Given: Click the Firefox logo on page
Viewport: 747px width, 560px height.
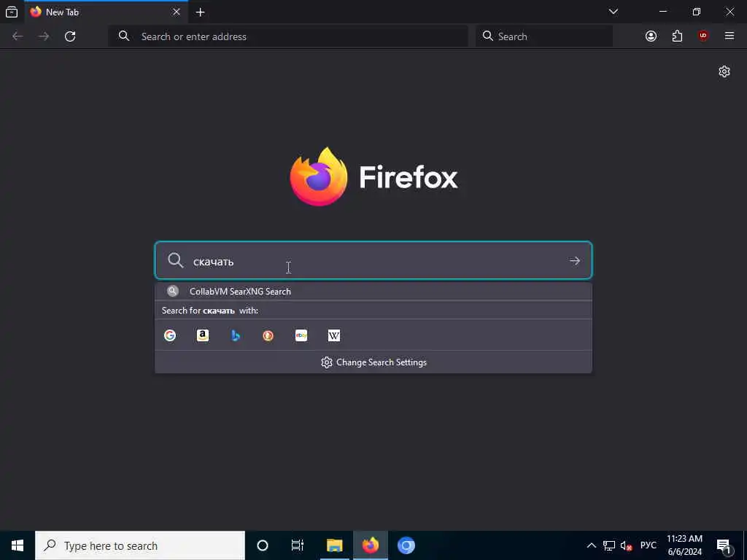Looking at the screenshot, I should pyautogui.click(x=373, y=176).
